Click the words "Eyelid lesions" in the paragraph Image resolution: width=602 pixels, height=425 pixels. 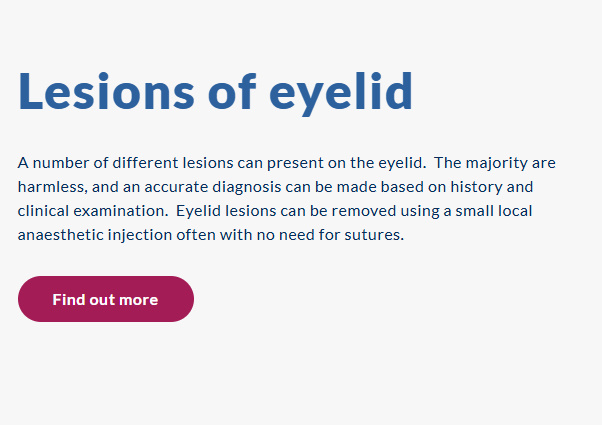(225, 211)
